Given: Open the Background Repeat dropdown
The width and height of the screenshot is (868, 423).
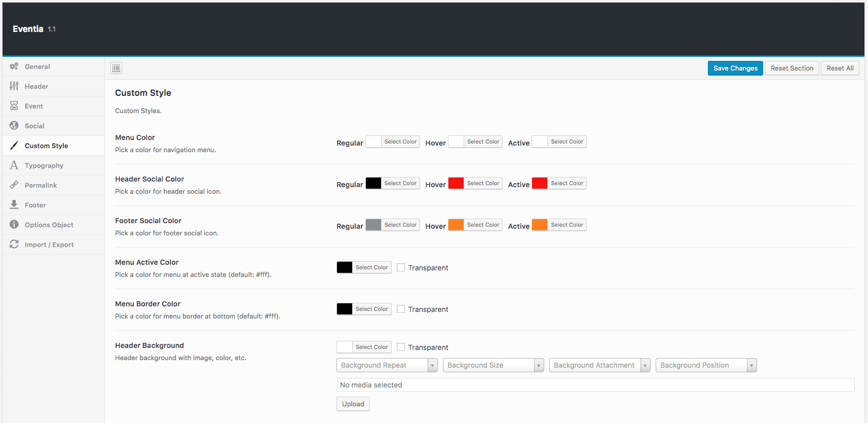Looking at the screenshot, I should point(387,365).
